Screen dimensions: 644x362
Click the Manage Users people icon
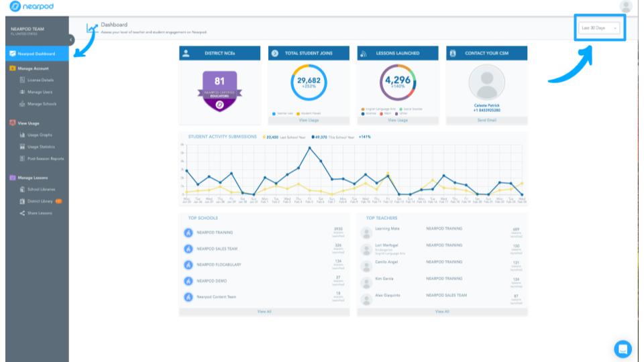pos(23,92)
